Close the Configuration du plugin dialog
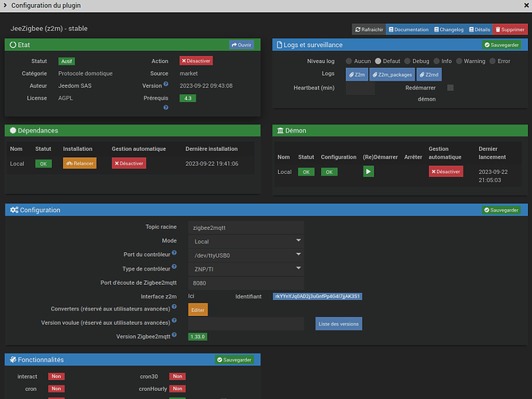Viewport: 532px width, 399px height. pyautogui.click(x=526, y=6)
